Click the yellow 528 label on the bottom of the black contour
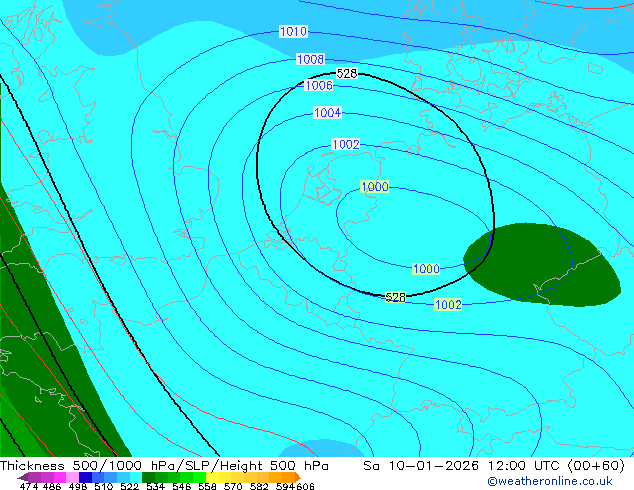634x490 pixels. (395, 297)
